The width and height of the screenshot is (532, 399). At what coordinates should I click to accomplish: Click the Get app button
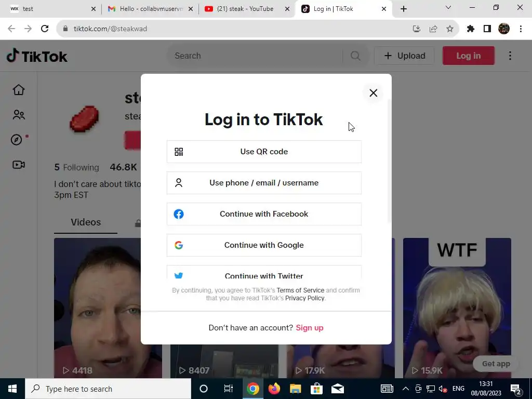click(496, 364)
